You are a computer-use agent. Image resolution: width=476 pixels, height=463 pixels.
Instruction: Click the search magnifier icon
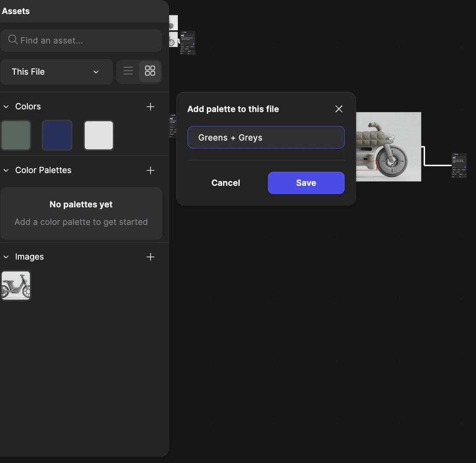point(13,40)
